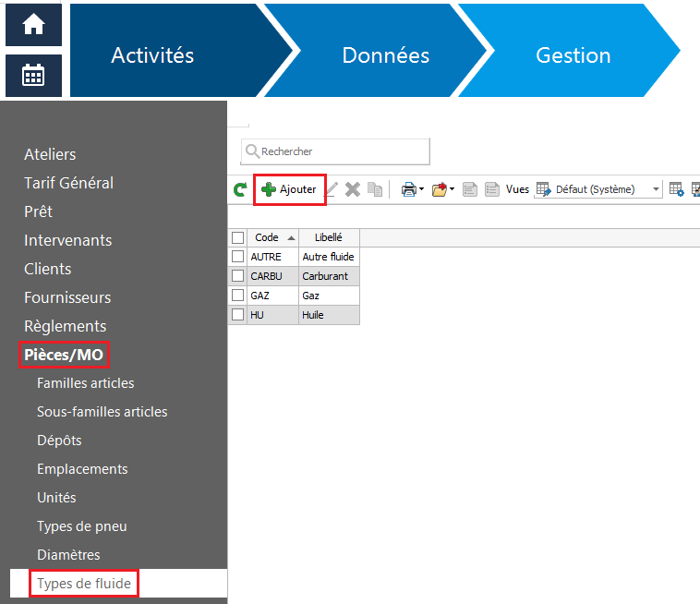Open Types de pneu in sidebar
Viewport: 700px width, 604px height.
click(82, 526)
